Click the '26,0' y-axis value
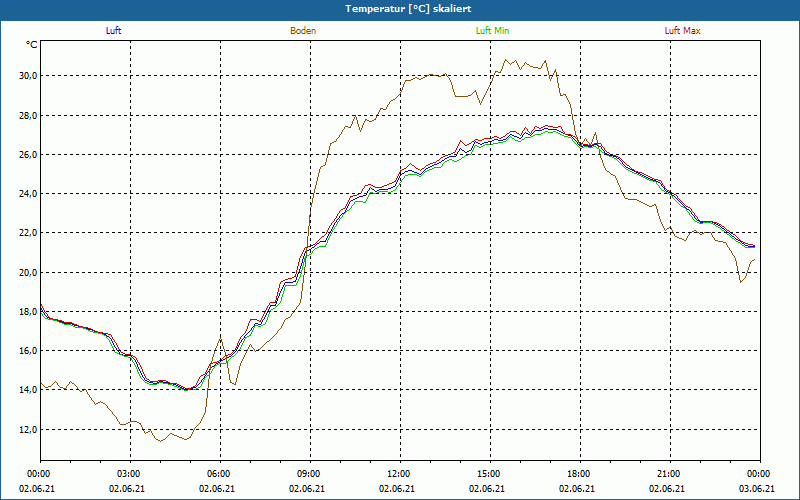Screen dimensions: 800x500 (x=28, y=155)
